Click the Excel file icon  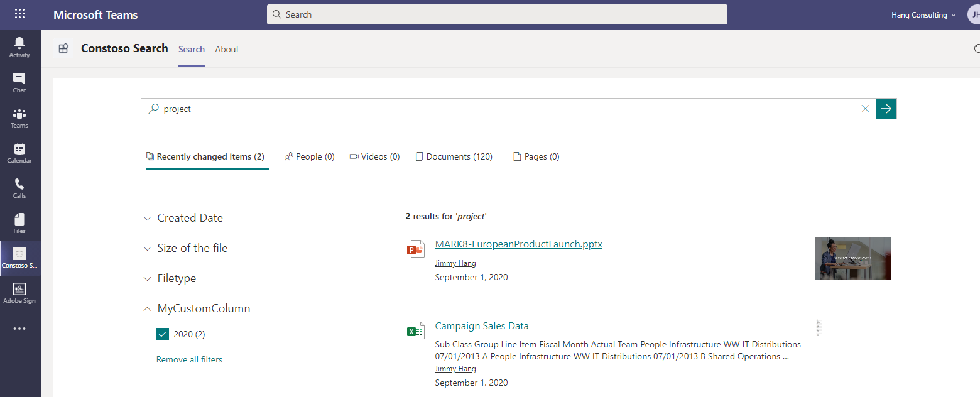[x=415, y=330]
